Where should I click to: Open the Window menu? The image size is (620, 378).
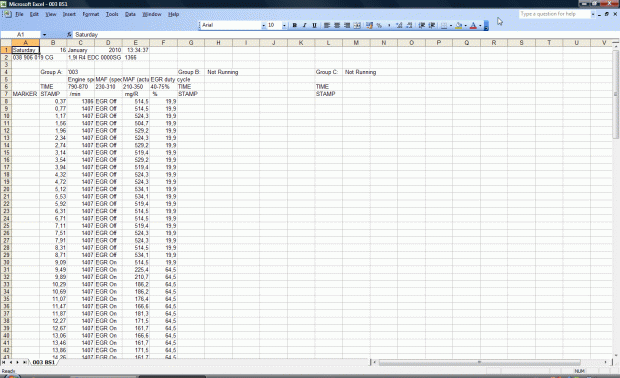(x=152, y=14)
